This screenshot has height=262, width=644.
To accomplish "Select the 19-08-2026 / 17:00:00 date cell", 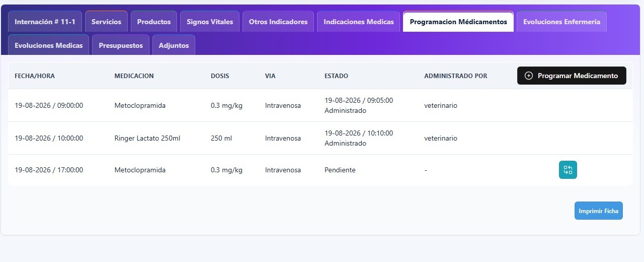I will click(49, 170).
